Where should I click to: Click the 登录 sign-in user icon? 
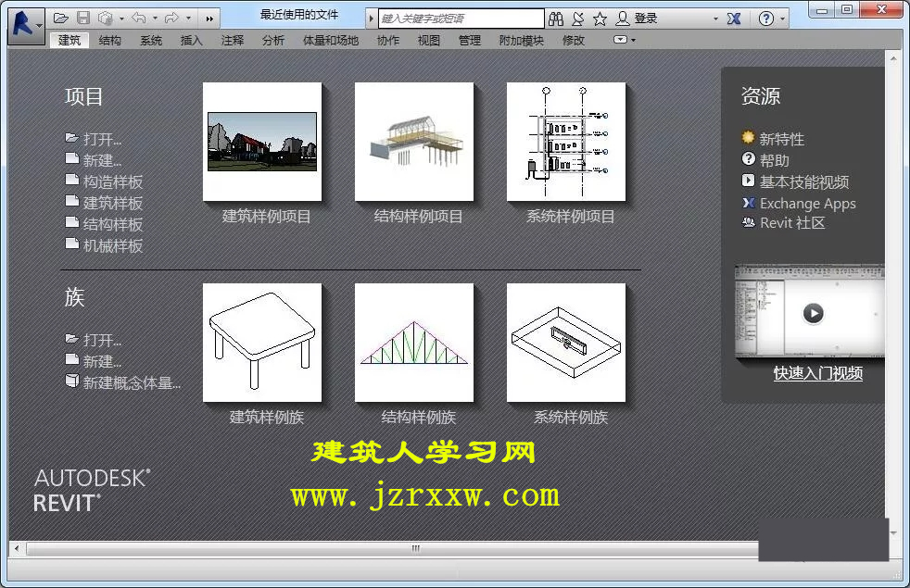pos(623,19)
